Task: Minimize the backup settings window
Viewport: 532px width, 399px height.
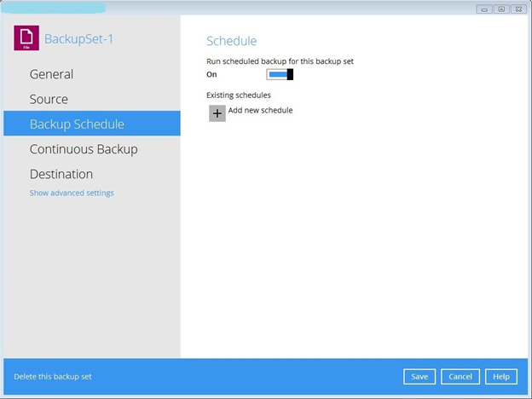Action: click(x=484, y=9)
